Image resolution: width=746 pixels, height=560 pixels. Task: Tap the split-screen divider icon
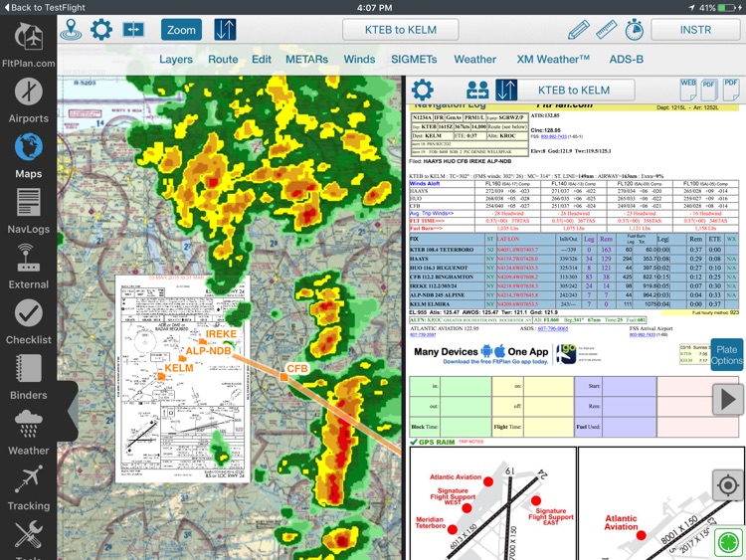point(133,30)
